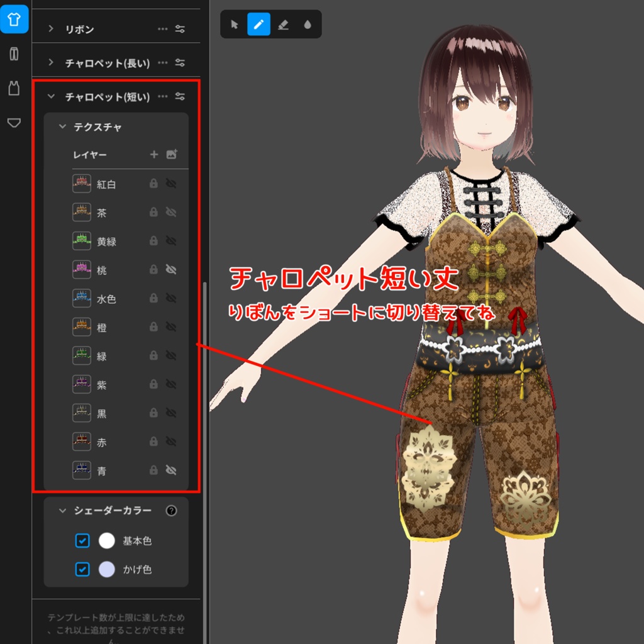Open the tank top inner category icon
The image size is (644, 644).
(14, 88)
